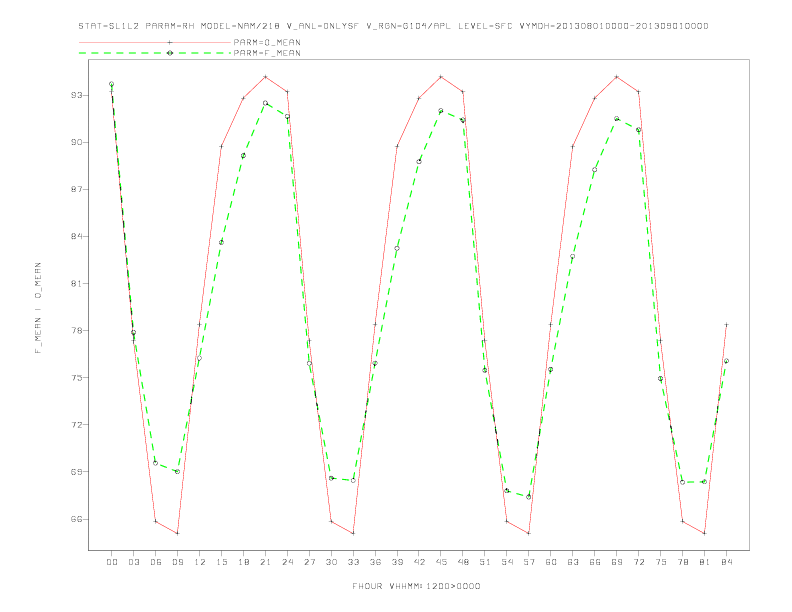Click the x-axis tick label 39
Viewport: 792px width, 612px height.
pos(397,562)
